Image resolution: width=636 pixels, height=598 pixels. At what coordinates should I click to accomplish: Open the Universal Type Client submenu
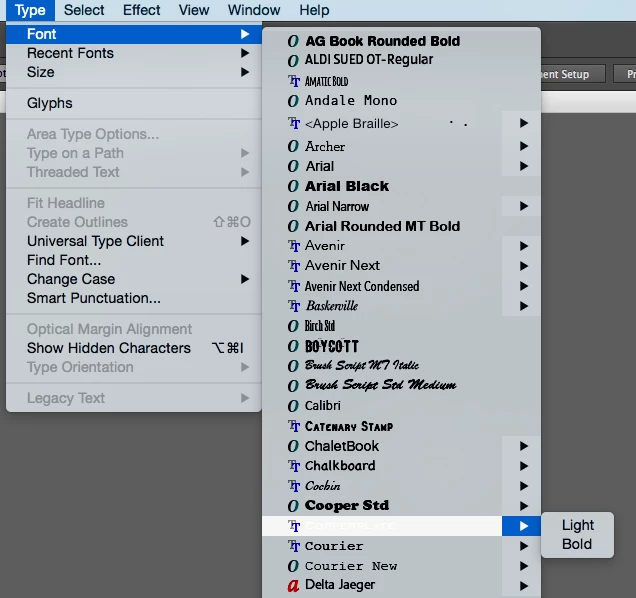pyautogui.click(x=134, y=241)
